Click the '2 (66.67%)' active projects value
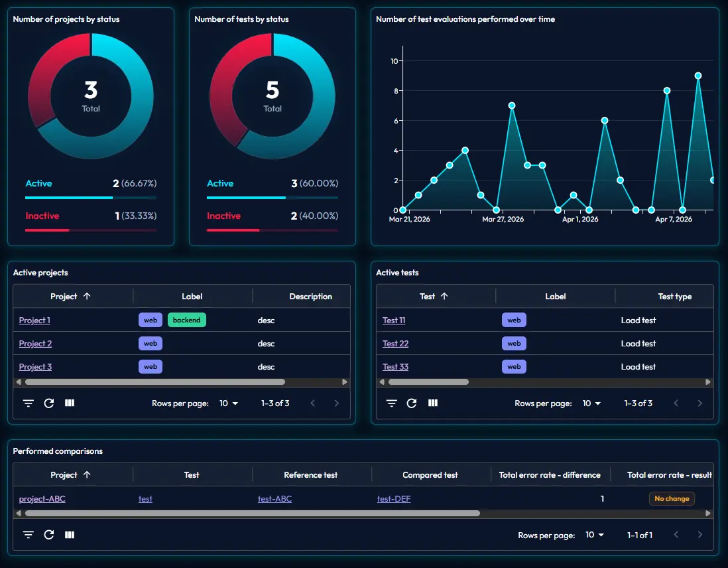The width and height of the screenshot is (728, 568). (135, 183)
